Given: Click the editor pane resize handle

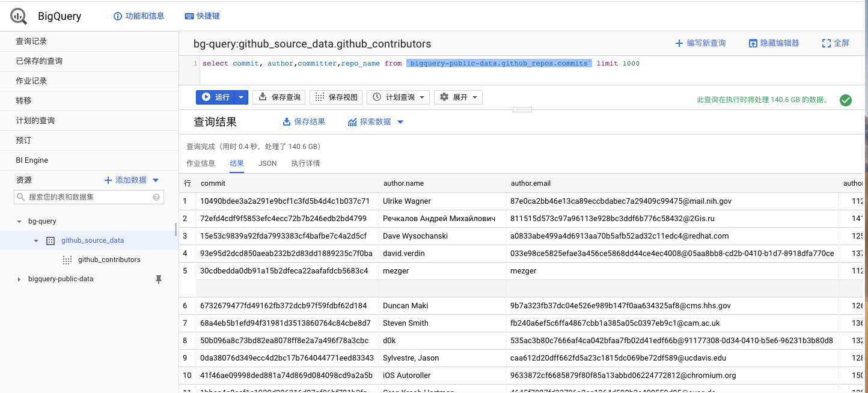Looking at the screenshot, I should [x=522, y=109].
